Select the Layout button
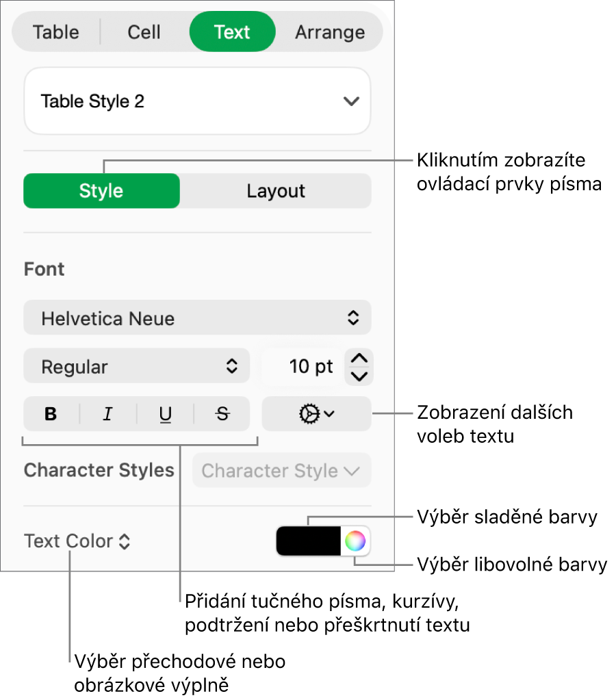 pyautogui.click(x=276, y=191)
